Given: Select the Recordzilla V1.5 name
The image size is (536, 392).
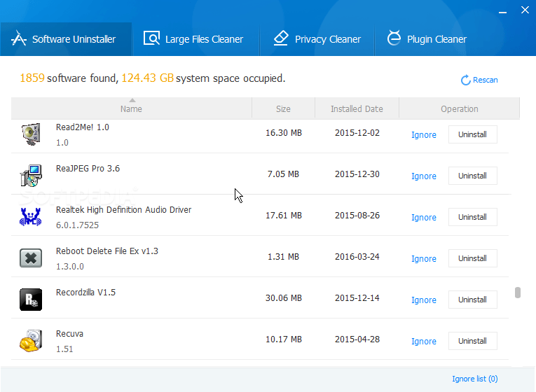Looking at the screenshot, I should [85, 293].
